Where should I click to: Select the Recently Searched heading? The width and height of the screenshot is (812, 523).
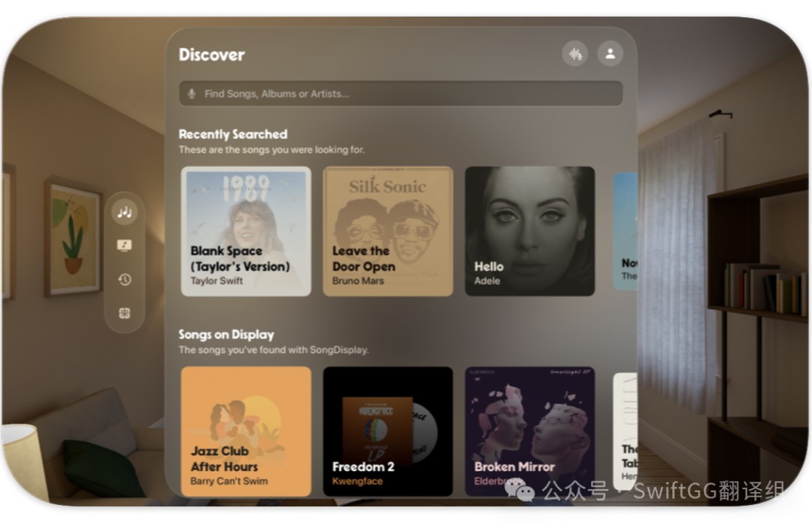pos(233,134)
